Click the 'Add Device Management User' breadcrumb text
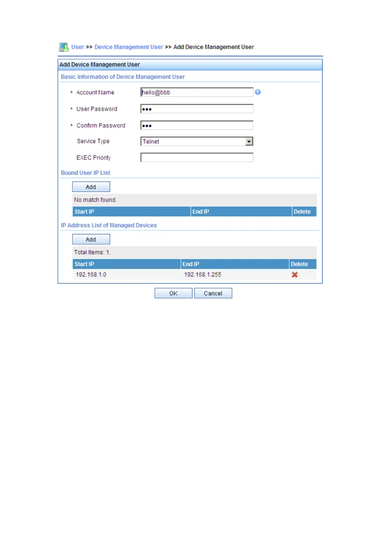The image size is (392, 555). 213,47
